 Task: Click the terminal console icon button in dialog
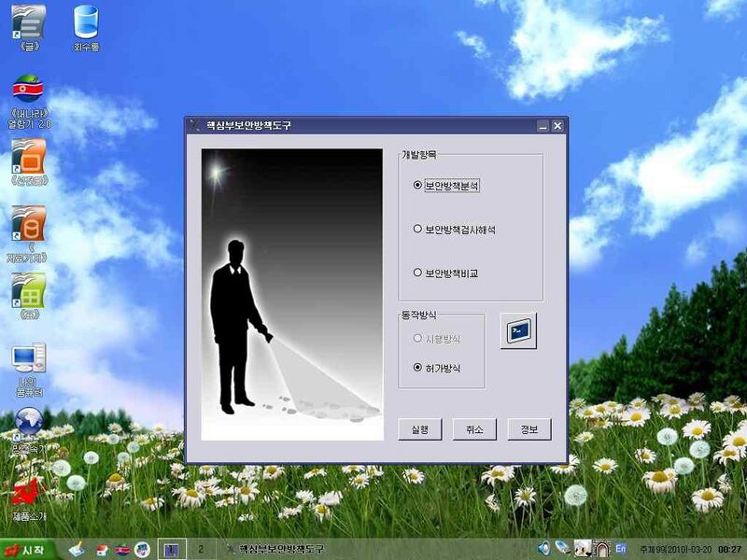coord(518,330)
